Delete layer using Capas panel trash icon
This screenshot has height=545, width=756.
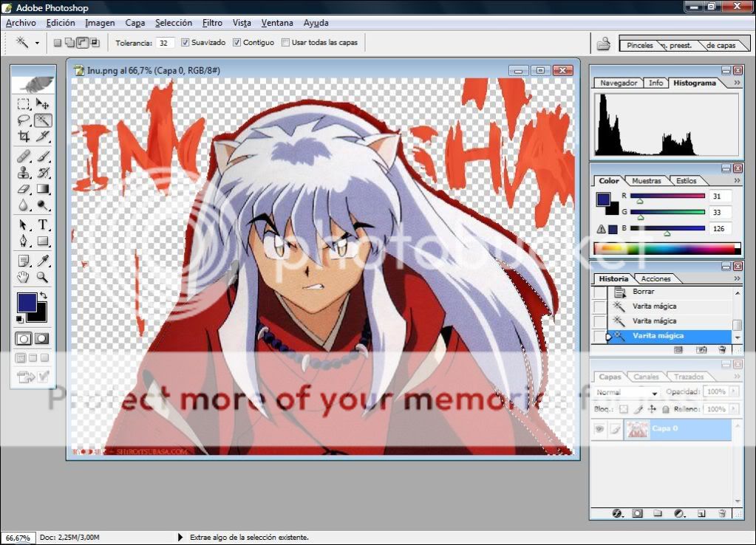721,513
